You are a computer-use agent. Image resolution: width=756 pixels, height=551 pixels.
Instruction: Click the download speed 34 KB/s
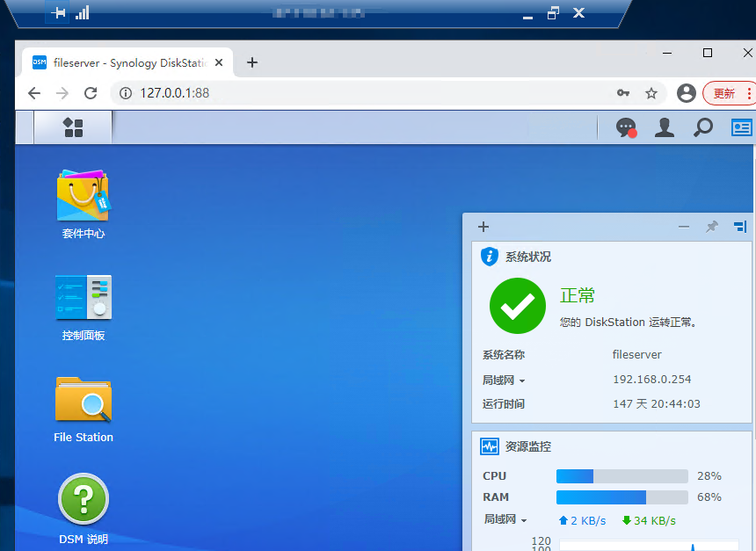pos(649,520)
